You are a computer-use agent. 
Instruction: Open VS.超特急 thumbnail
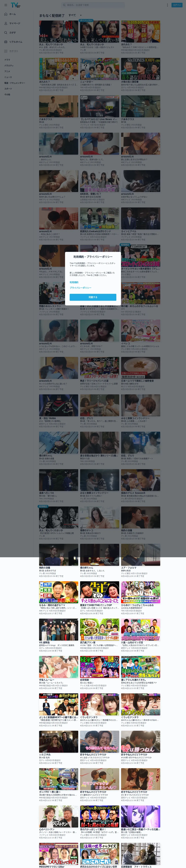[58, 630]
